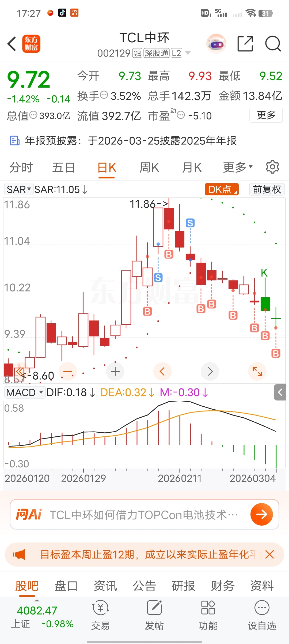Image resolution: width=289 pixels, height=644 pixels.
Task: Tap the 换手 info bubble icon
Action: (104, 95)
